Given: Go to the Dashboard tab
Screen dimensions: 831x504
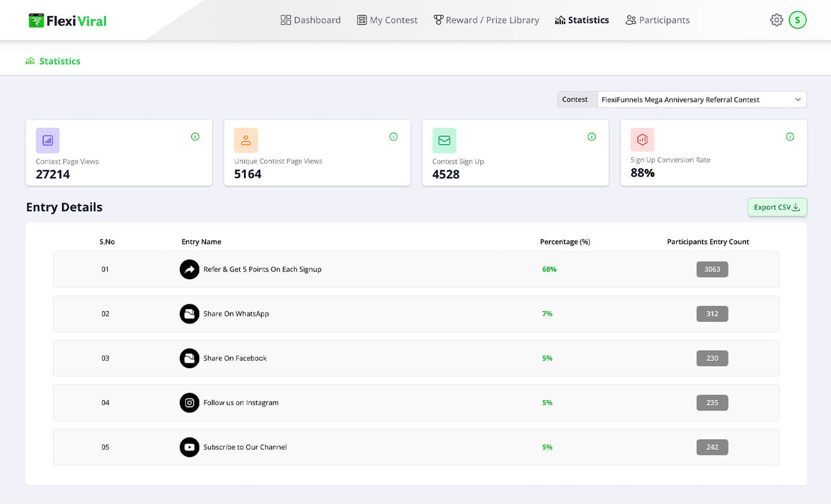Looking at the screenshot, I should click(x=311, y=20).
